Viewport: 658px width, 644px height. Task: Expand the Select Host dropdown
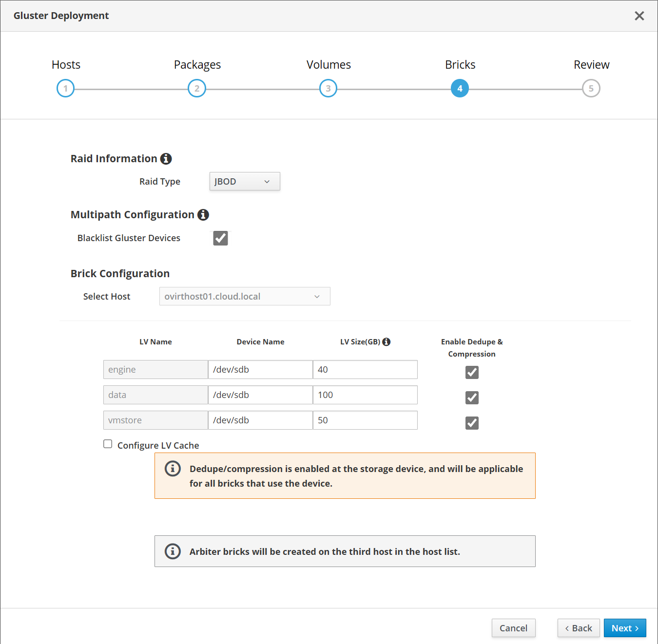click(245, 297)
